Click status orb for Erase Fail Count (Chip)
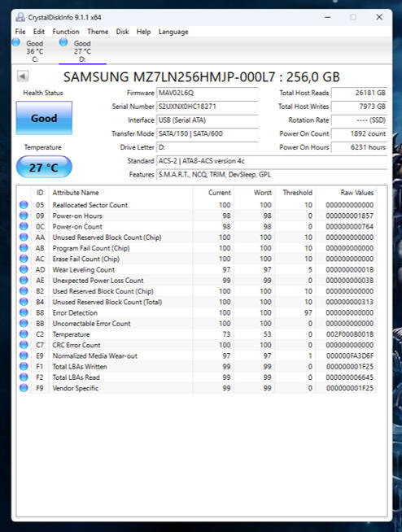 click(x=24, y=259)
